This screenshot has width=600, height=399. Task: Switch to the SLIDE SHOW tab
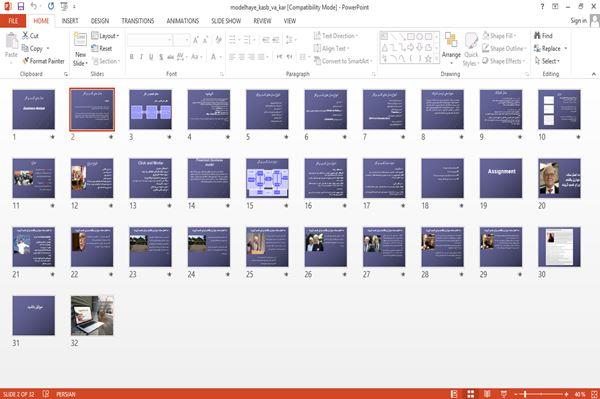pos(226,21)
